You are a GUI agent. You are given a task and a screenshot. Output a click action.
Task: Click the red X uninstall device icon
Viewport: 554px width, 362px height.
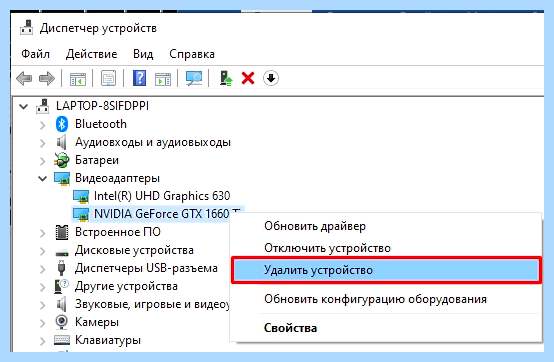tap(248, 78)
